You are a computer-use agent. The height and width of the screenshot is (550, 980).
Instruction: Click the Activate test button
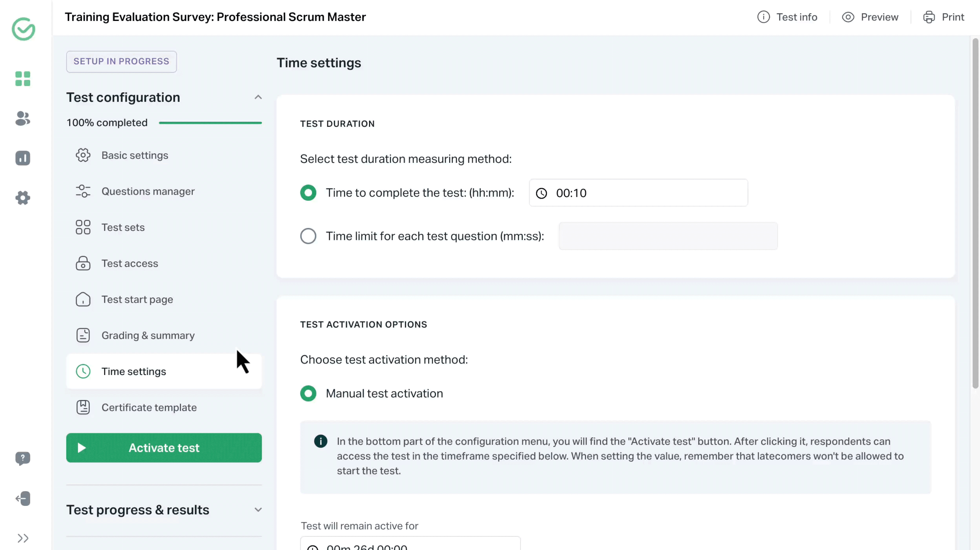pos(164,448)
